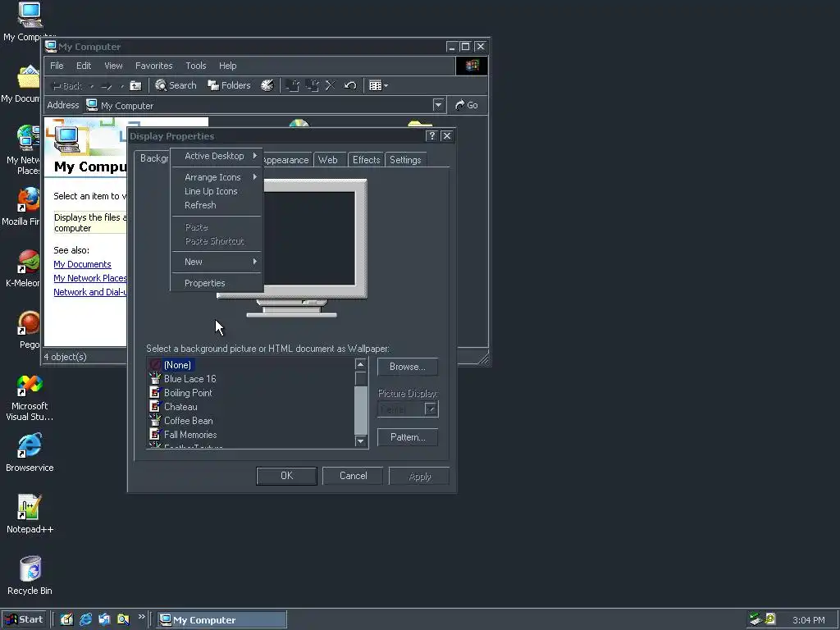Switch to the Web tab
Image resolution: width=840 pixels, height=630 pixels.
click(x=328, y=160)
